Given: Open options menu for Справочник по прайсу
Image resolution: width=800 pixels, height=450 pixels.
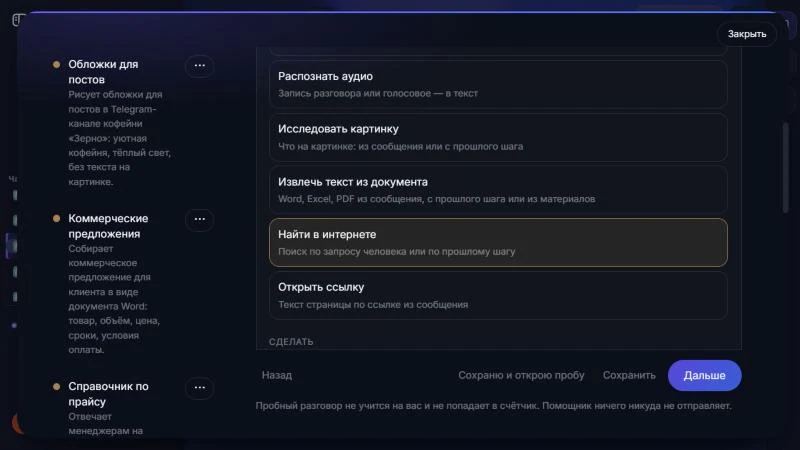Looking at the screenshot, I should click(199, 387).
